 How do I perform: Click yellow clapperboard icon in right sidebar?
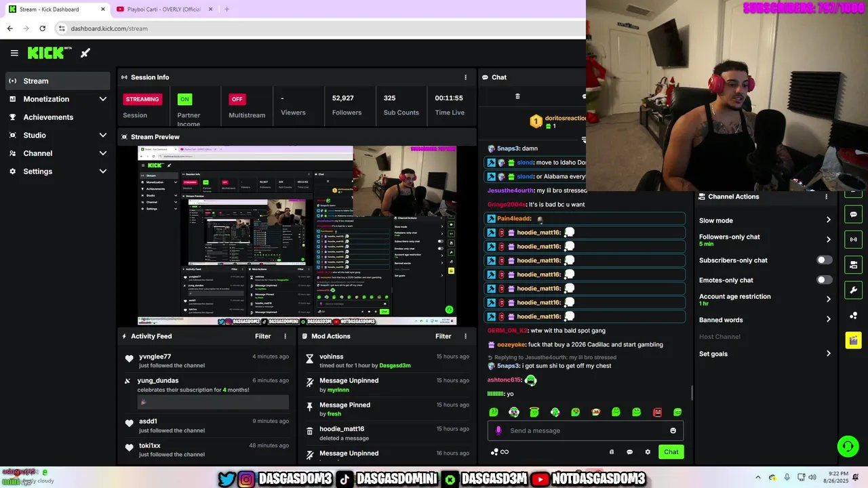853,340
